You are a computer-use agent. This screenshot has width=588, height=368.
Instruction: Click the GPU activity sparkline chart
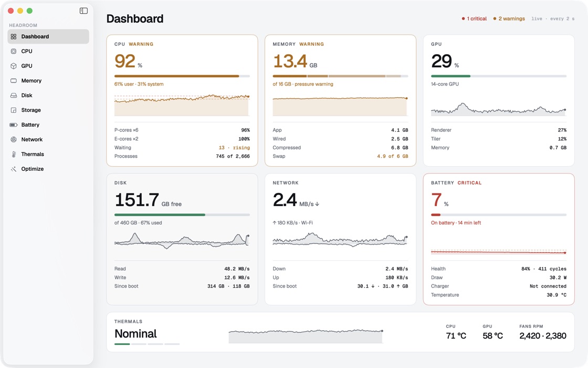click(499, 108)
